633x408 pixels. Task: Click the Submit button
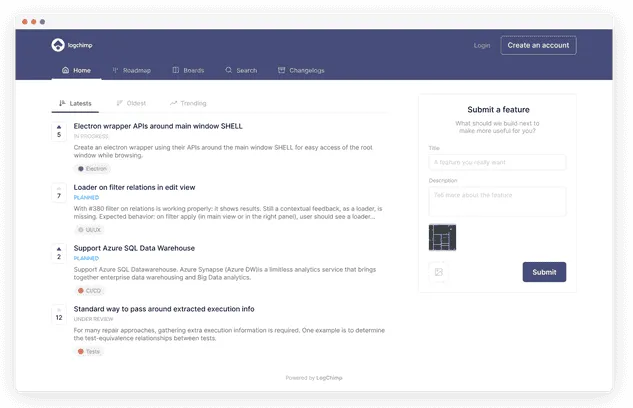pos(544,272)
